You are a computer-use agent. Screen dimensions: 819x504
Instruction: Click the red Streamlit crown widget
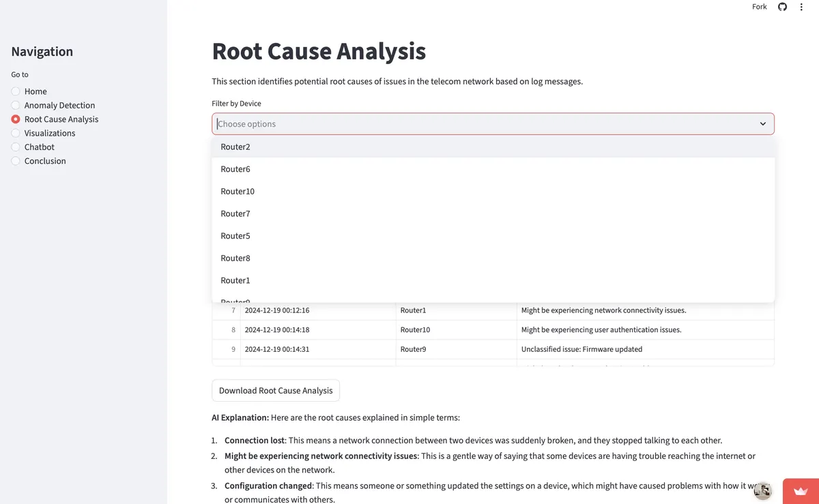(801, 490)
